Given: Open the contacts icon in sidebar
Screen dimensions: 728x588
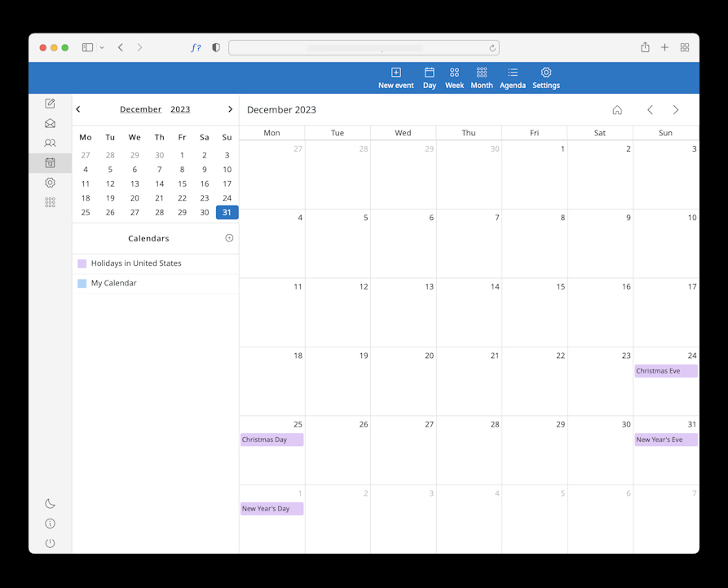Looking at the screenshot, I should point(51,143).
